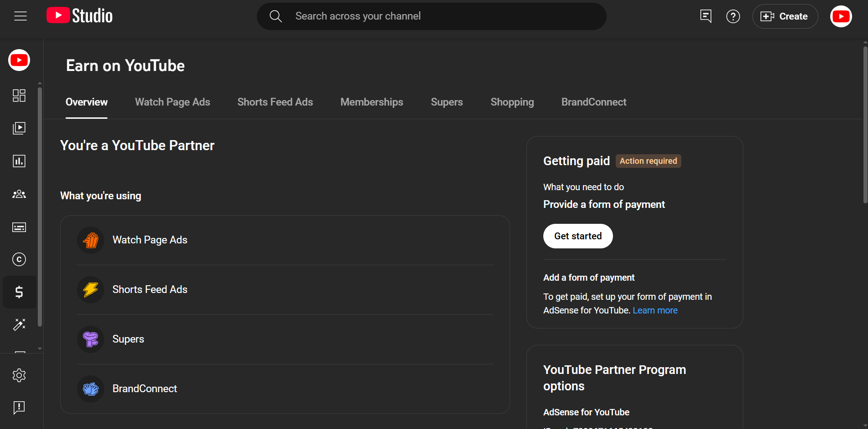Image resolution: width=868 pixels, height=429 pixels.
Task: Click the AdSense for YouTube heading
Action: pyautogui.click(x=586, y=412)
